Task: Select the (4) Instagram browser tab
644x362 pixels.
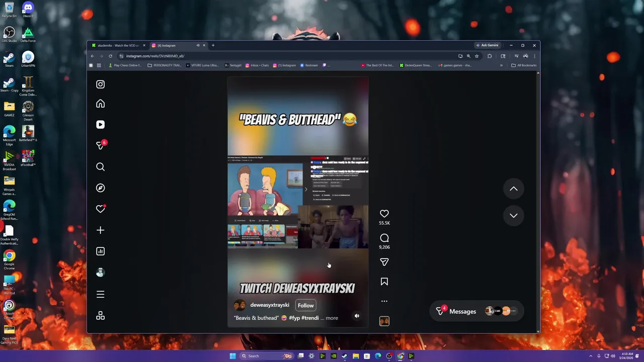Action: (x=175, y=45)
